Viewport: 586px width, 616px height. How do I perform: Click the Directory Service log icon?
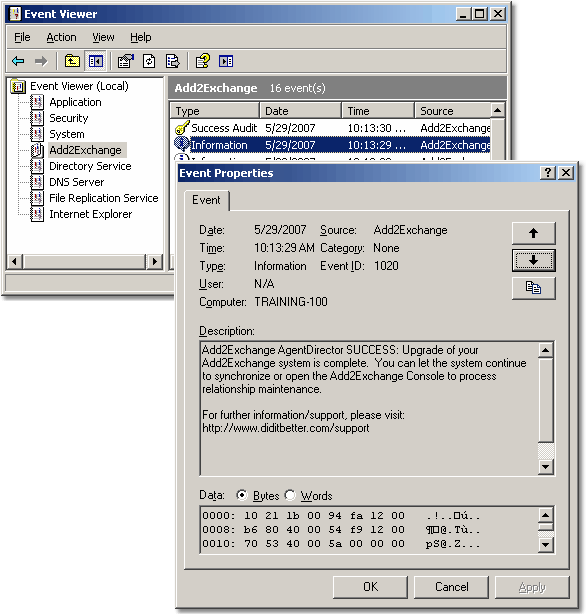point(37,166)
